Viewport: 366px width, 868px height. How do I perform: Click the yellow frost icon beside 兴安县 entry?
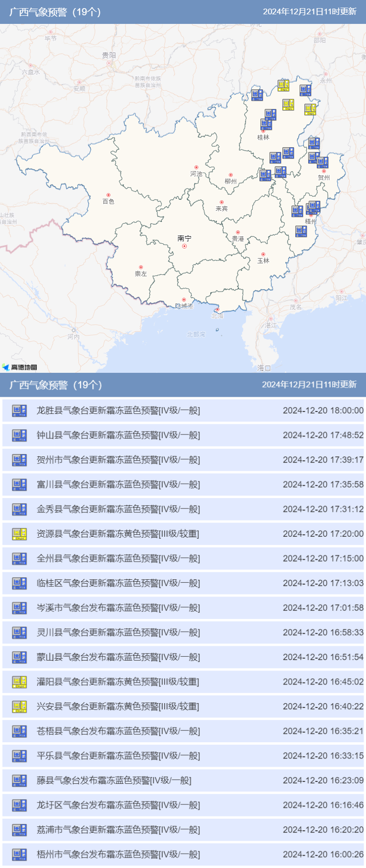(19, 706)
